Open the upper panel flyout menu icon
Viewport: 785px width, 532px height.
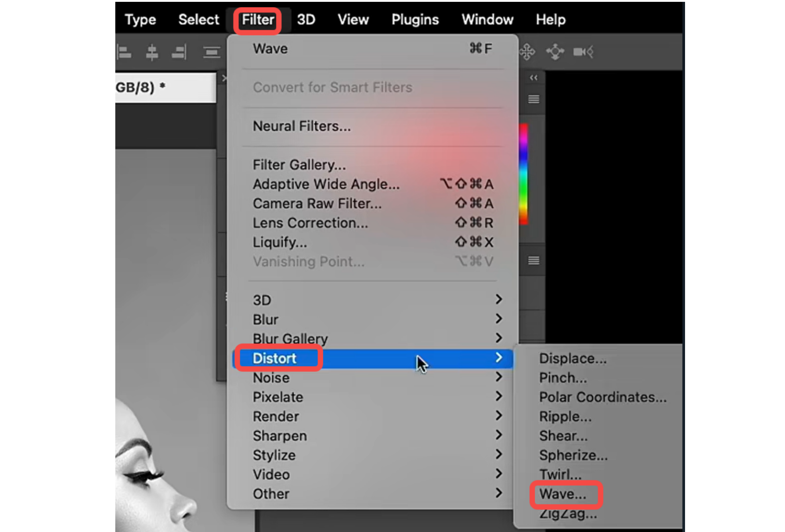[533, 99]
